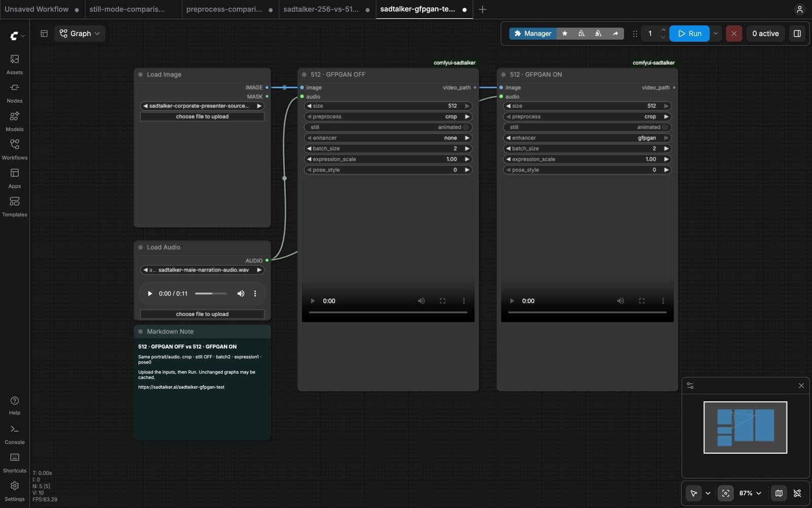The image size is (812, 508).
Task: Switch to Unsaved Workflow tab
Action: click(42, 9)
